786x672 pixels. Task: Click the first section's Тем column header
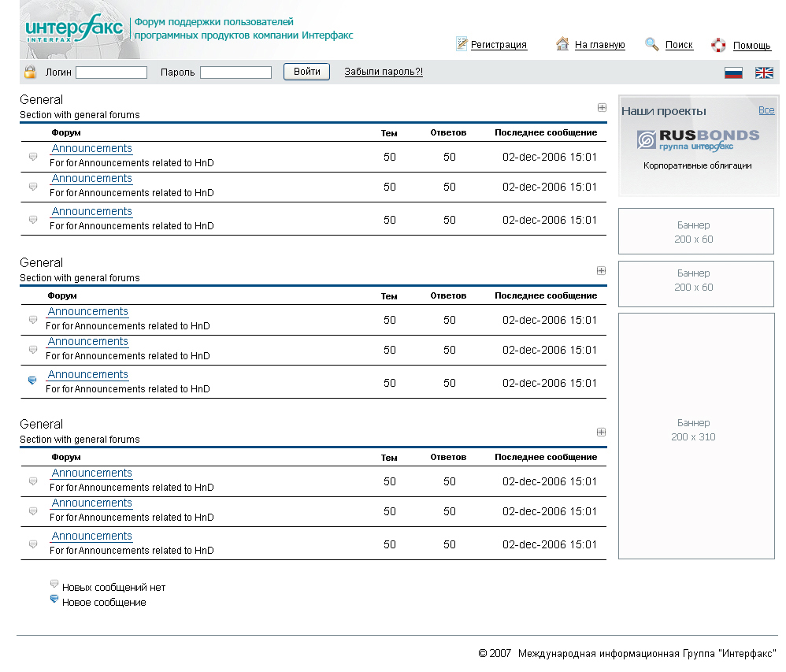(x=389, y=133)
